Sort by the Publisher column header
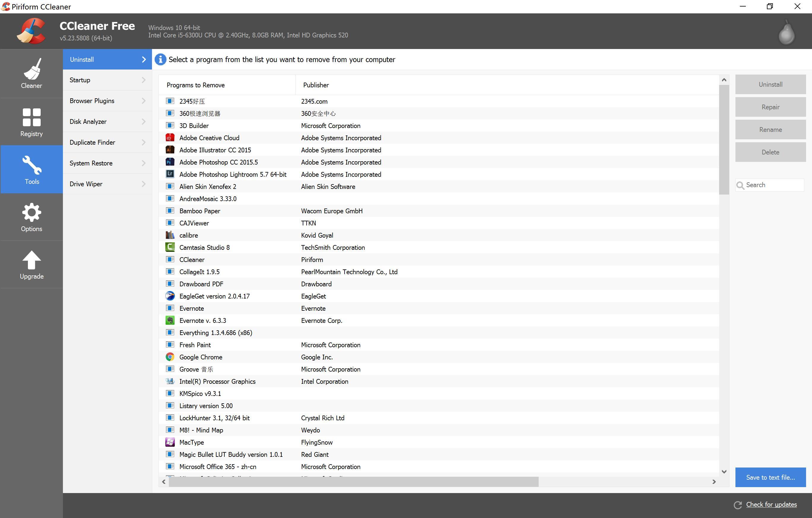812x518 pixels. (x=315, y=85)
